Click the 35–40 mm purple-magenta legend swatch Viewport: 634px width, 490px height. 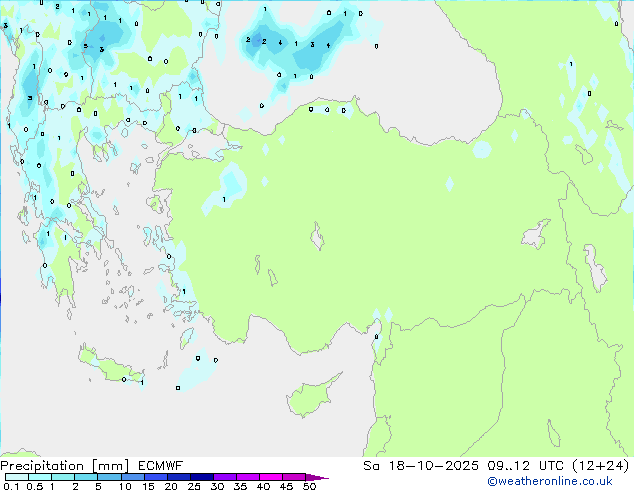point(247,477)
